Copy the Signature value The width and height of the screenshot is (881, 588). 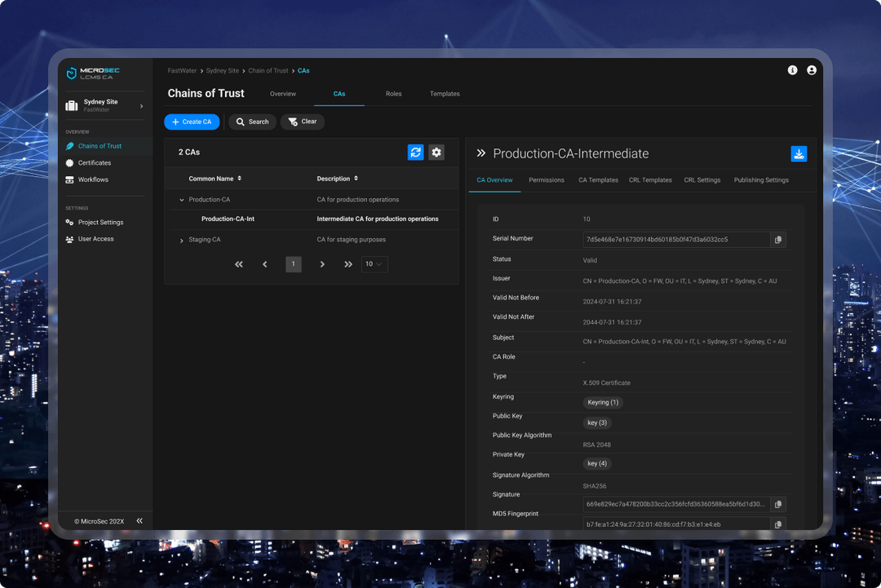tap(778, 504)
